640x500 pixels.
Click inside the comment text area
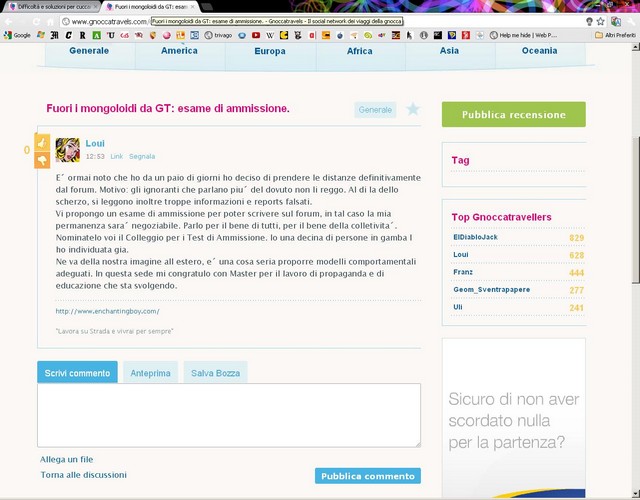click(x=228, y=414)
